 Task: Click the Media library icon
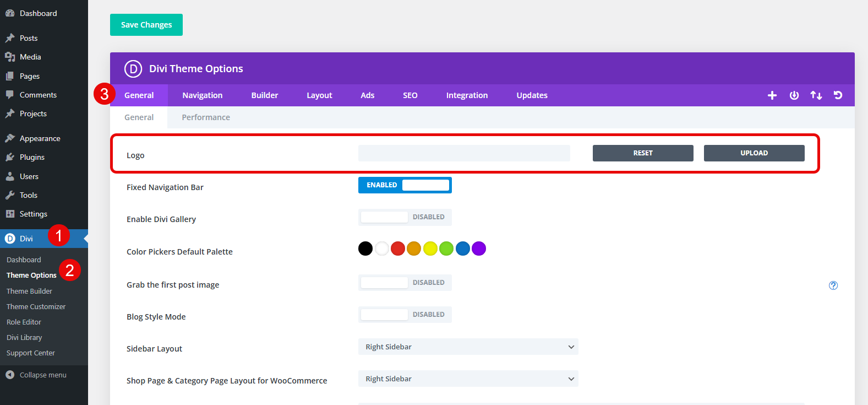click(10, 57)
